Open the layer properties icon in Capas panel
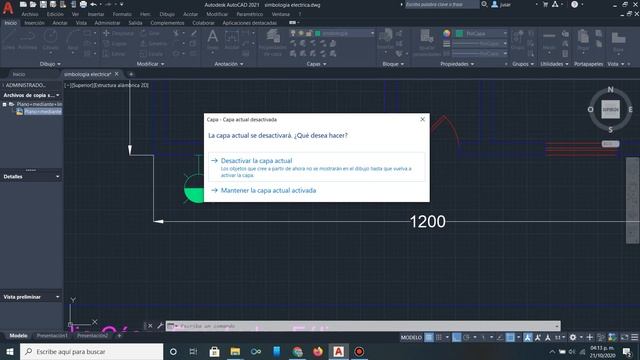Screen dimensions: 640x360 (273, 37)
